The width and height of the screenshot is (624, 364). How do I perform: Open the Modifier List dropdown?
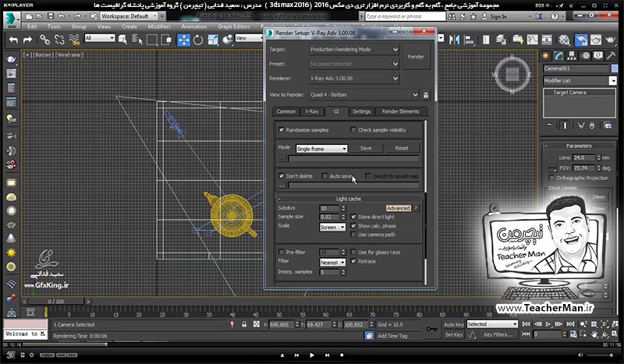coord(580,81)
